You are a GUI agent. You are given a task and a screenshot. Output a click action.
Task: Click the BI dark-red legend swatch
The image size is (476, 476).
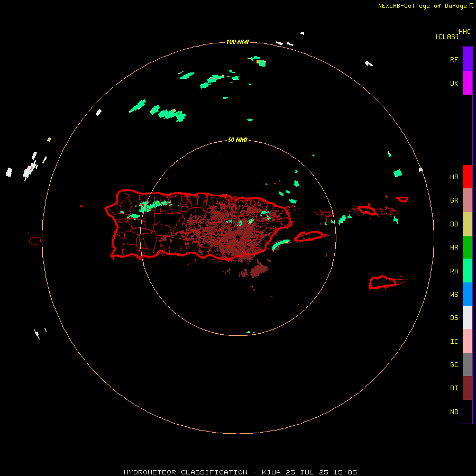(467, 388)
